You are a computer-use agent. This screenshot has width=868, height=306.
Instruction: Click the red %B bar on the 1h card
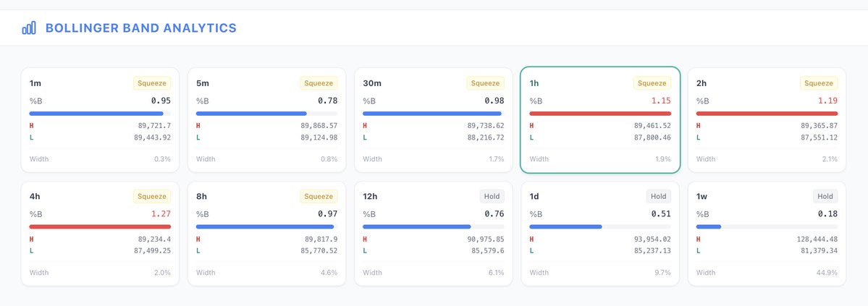click(x=600, y=114)
